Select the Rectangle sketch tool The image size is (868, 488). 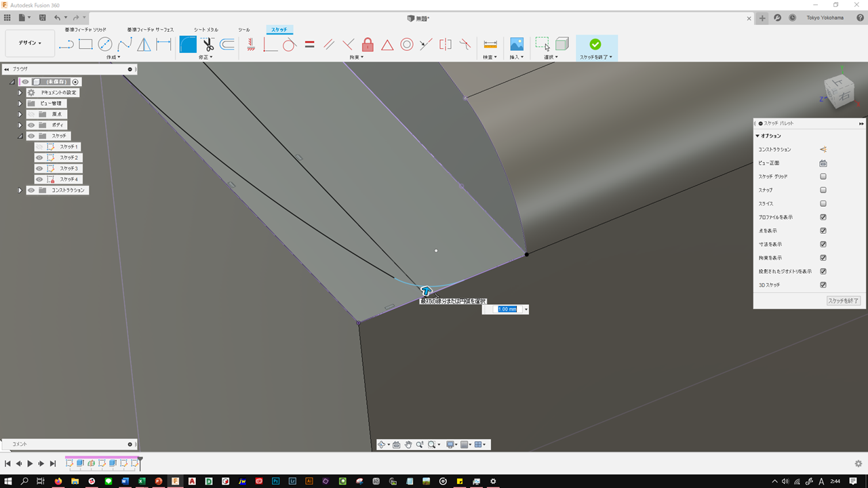[x=85, y=45]
